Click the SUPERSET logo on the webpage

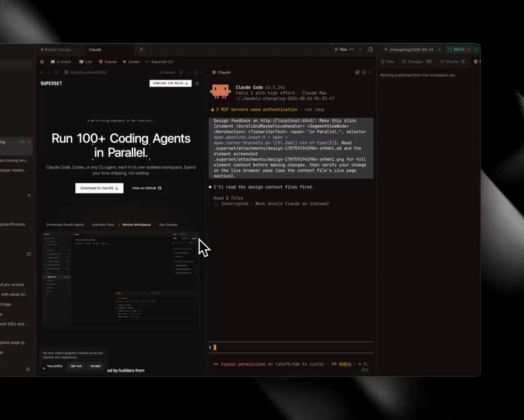point(51,83)
